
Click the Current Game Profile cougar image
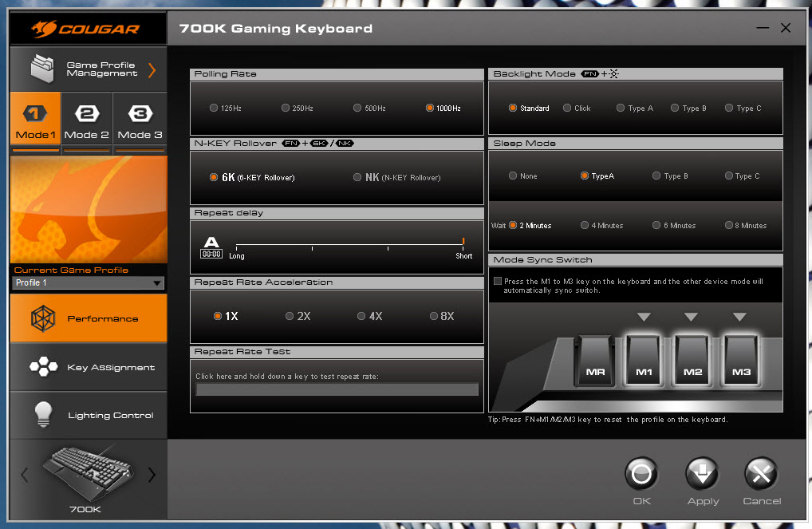click(89, 210)
